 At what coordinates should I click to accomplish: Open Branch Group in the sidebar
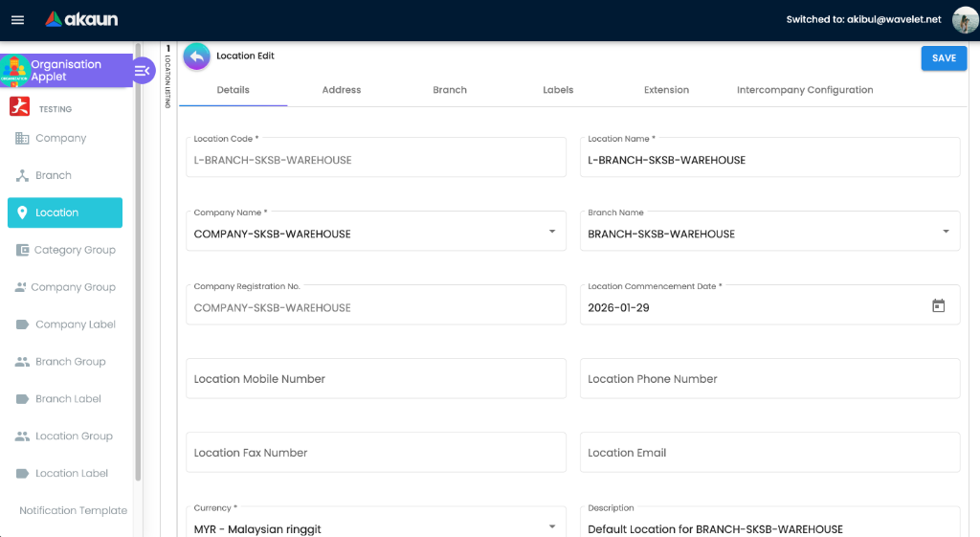[65, 362]
